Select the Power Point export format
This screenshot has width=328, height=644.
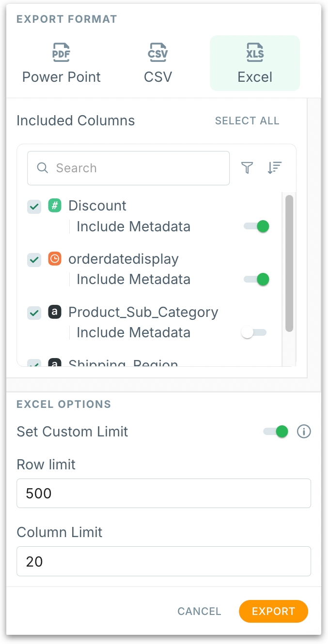[62, 63]
